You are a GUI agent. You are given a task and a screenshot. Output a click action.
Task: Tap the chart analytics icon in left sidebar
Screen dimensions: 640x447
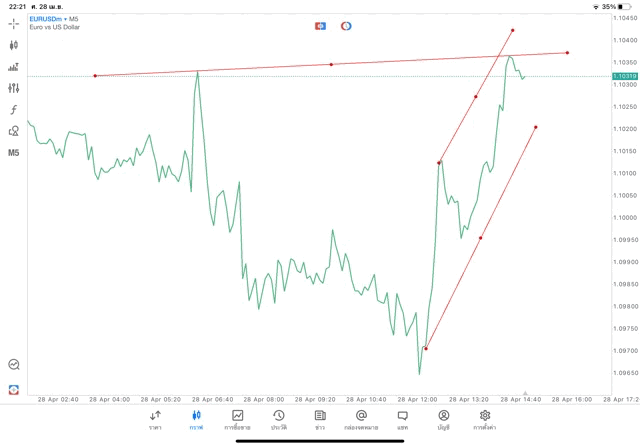(13, 365)
